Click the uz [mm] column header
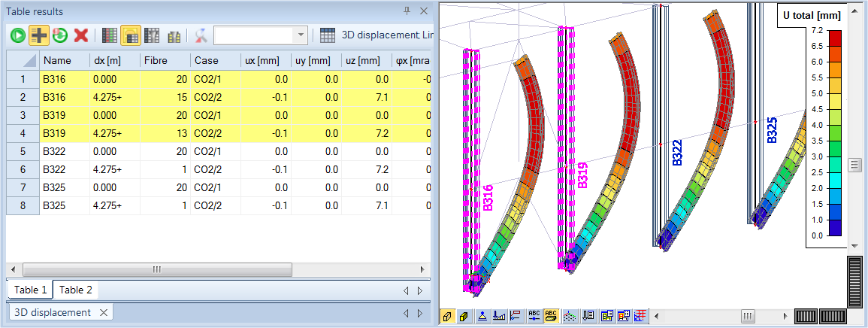868x328 pixels. (x=365, y=60)
